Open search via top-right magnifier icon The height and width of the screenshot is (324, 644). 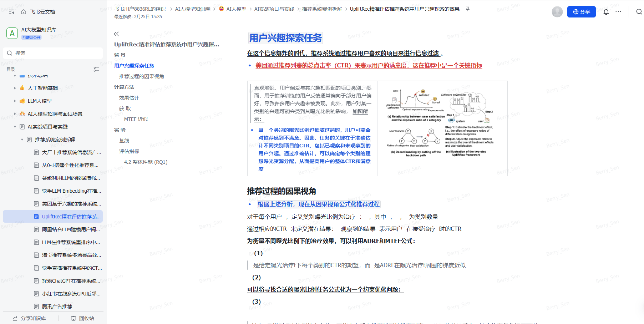click(639, 12)
